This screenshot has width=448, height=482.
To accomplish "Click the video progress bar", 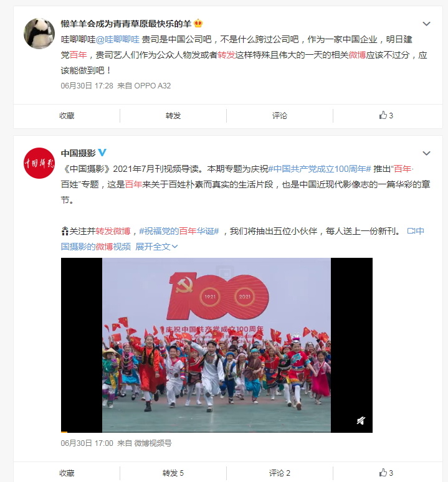I will (x=217, y=432).
